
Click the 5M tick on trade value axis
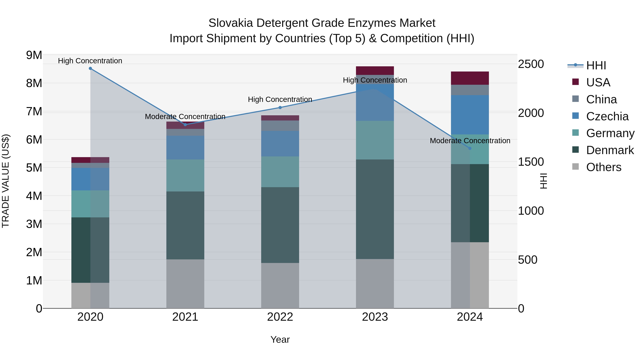pyautogui.click(x=34, y=168)
